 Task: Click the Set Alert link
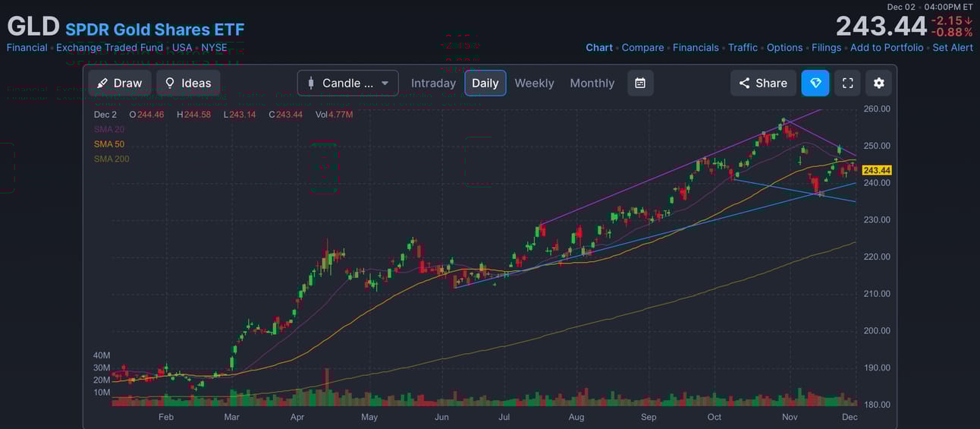click(x=953, y=47)
